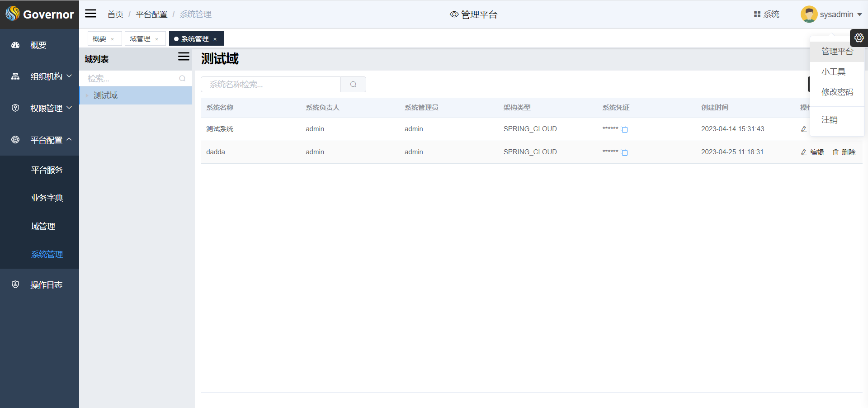Copy credential for 测试系统 row
The width and height of the screenshot is (868, 408).
pyautogui.click(x=624, y=129)
